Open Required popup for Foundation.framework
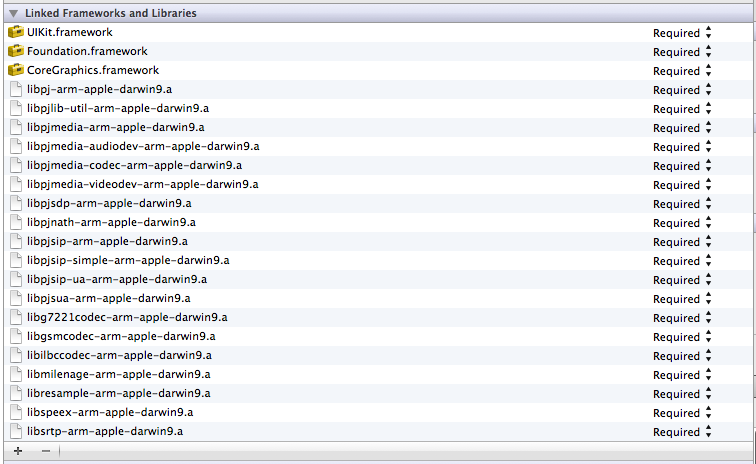This screenshot has width=756, height=464. pos(682,52)
